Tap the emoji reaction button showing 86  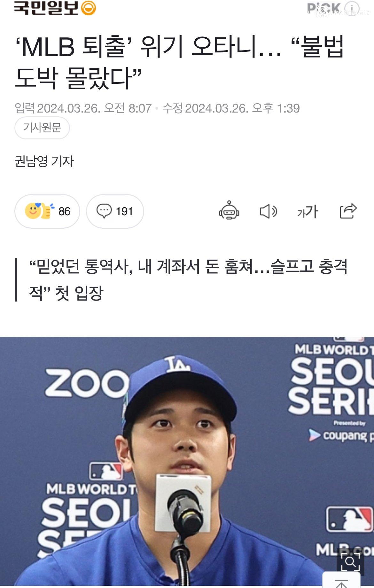[x=47, y=211]
